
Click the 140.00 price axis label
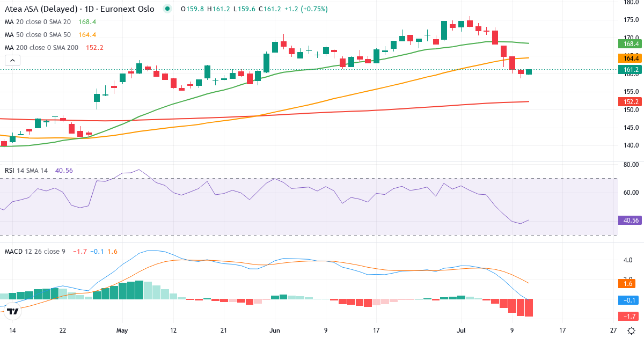632,145
